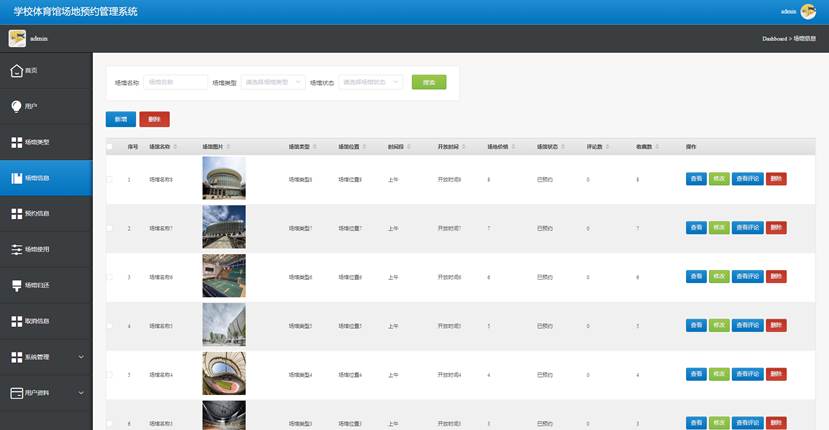Click the 已预约 status in row 1

tap(545, 180)
